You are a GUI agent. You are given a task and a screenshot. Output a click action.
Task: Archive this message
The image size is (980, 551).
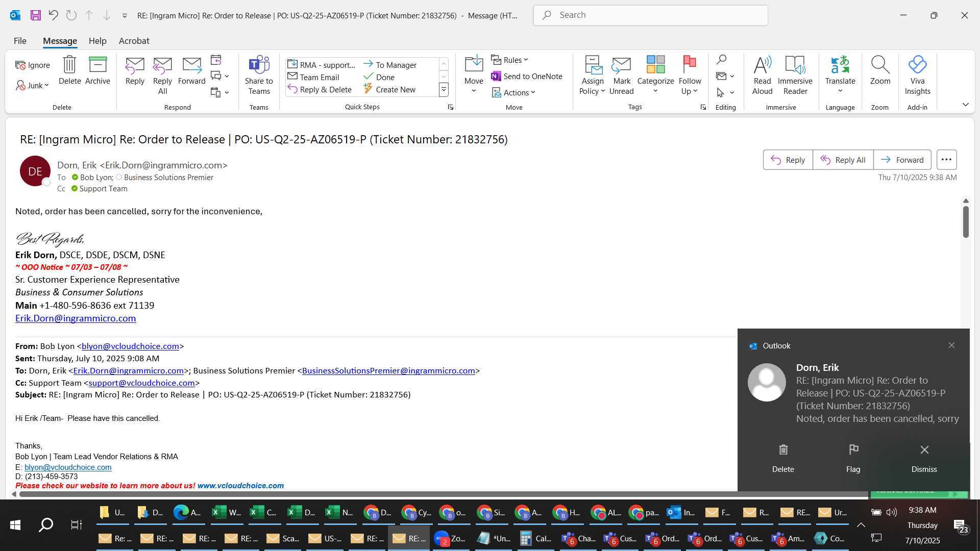click(97, 71)
